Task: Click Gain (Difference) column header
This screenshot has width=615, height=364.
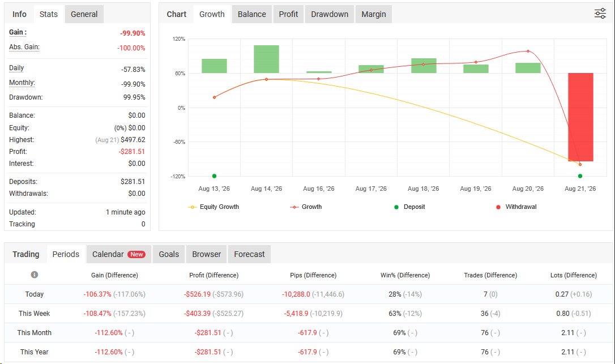Action: [x=114, y=275]
